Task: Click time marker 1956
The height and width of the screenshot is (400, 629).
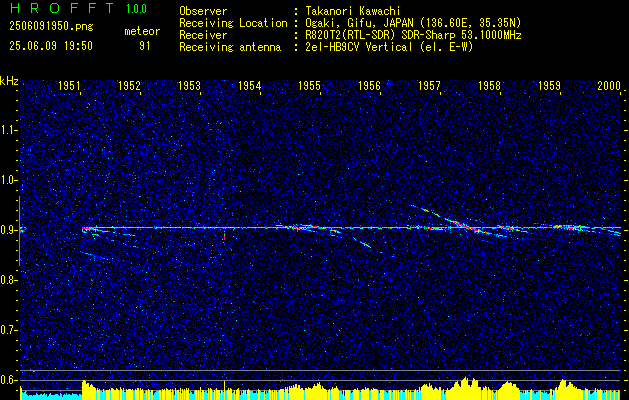Action: 369,86
